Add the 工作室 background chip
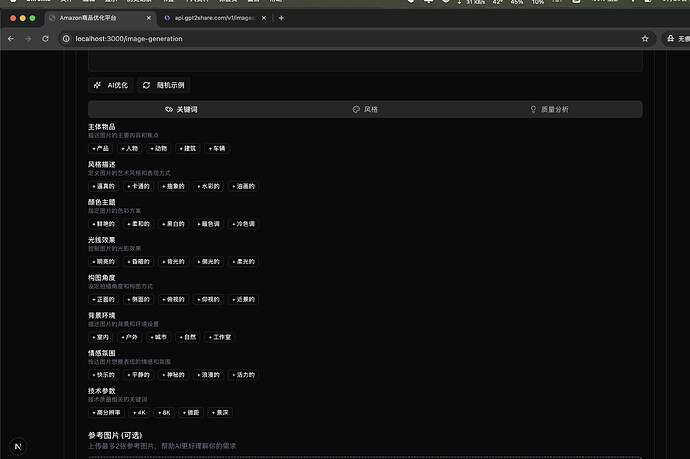 (220, 337)
